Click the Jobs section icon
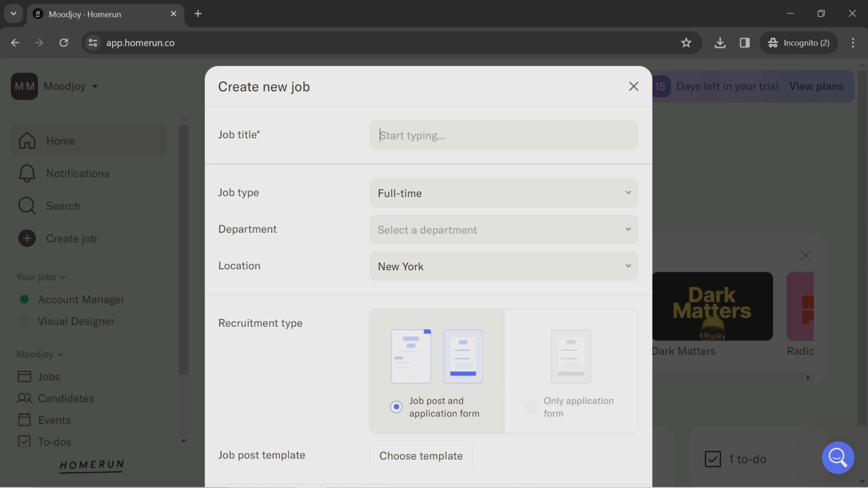This screenshot has height=488, width=868. [x=24, y=376]
